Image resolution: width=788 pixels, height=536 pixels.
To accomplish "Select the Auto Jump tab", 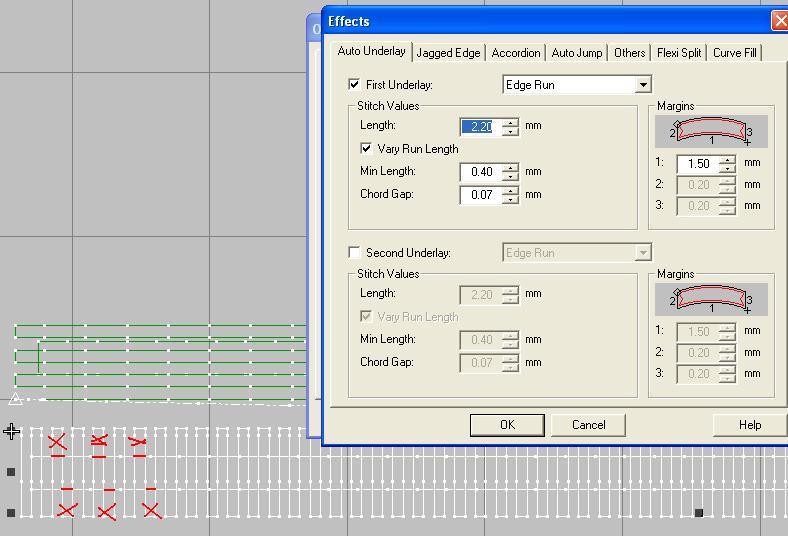I will point(577,53).
